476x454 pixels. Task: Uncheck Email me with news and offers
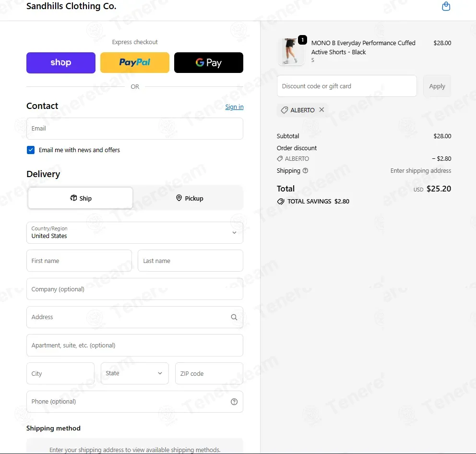click(31, 150)
